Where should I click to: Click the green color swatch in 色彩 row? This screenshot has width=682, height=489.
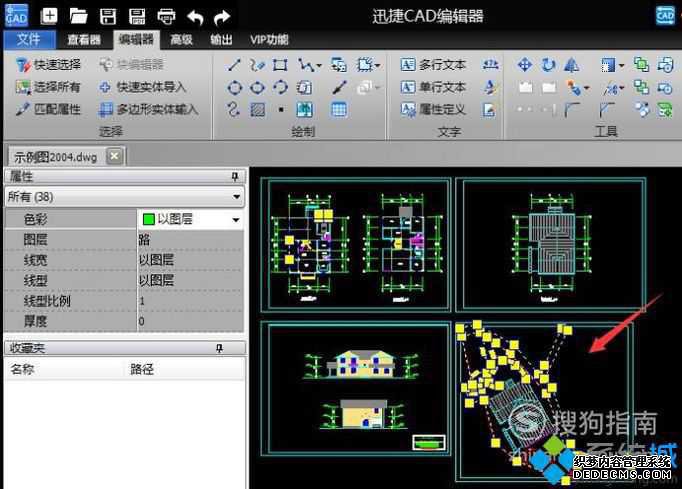[x=148, y=219]
